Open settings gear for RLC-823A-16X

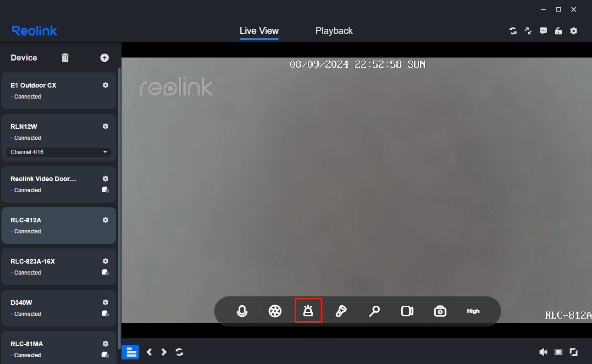(105, 261)
